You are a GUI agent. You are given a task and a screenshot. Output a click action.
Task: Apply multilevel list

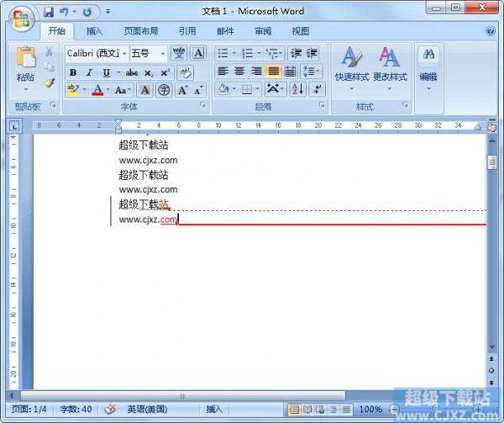pyautogui.click(x=273, y=53)
